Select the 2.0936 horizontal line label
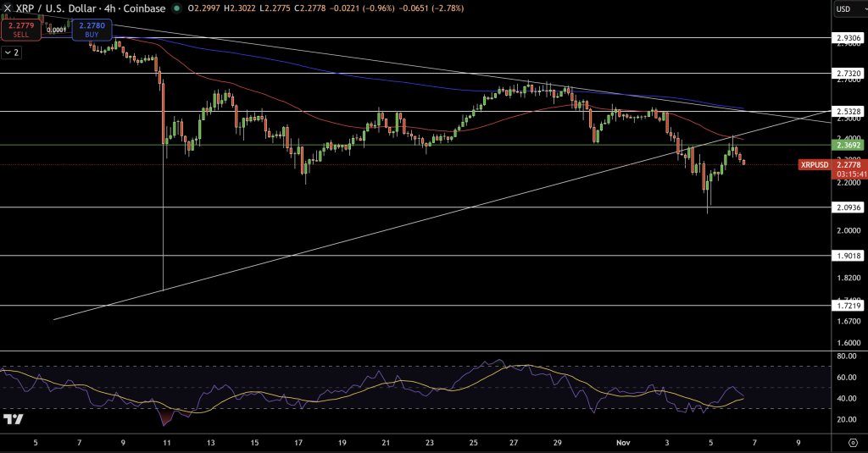 point(849,207)
